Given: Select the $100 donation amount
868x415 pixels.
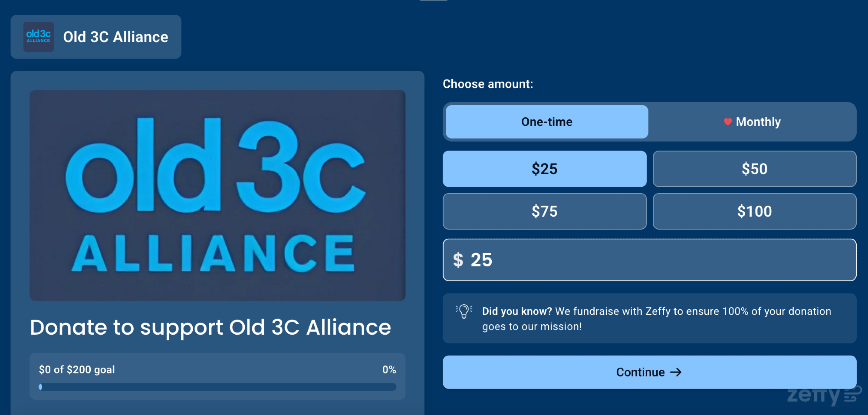Looking at the screenshot, I should tap(754, 211).
